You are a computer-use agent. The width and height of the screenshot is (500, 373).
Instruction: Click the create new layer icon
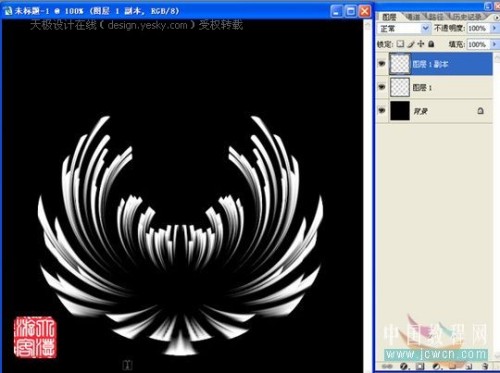[469, 366]
